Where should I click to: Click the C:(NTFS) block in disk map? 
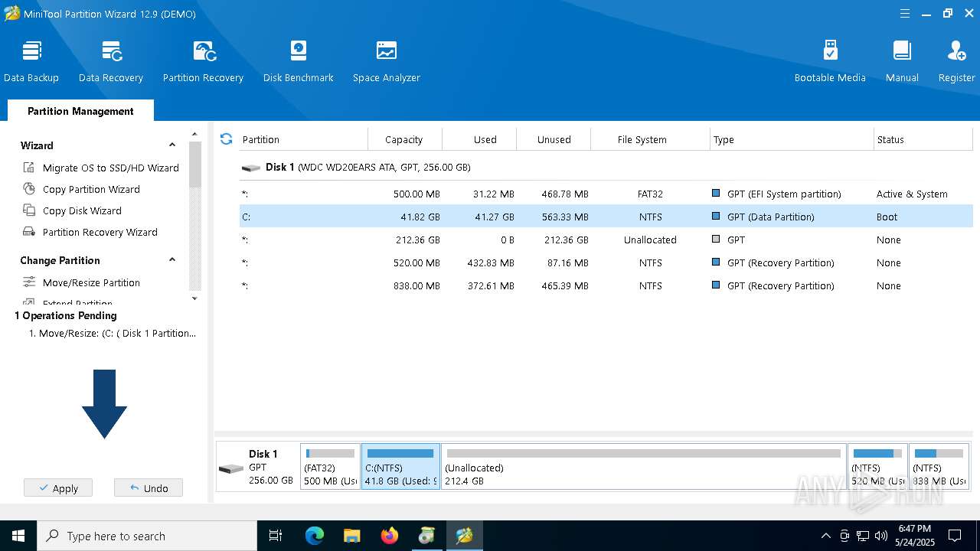(x=400, y=467)
